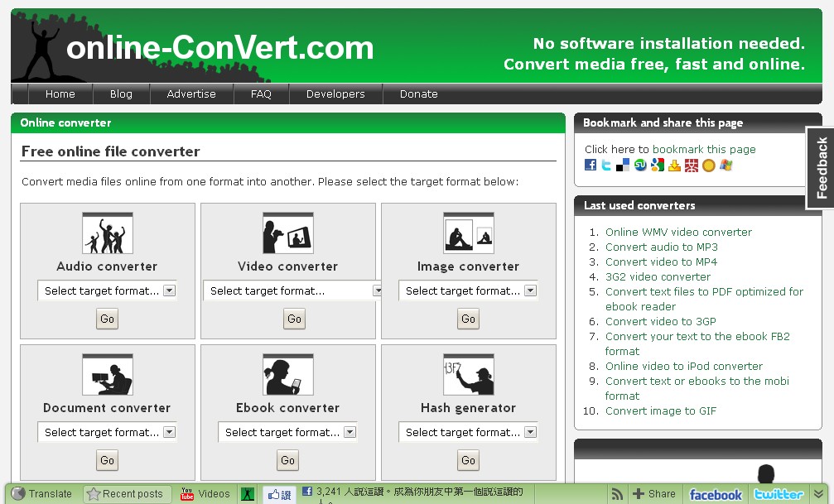The width and height of the screenshot is (834, 504).
Task: Click Go under Video converter
Action: point(294,319)
